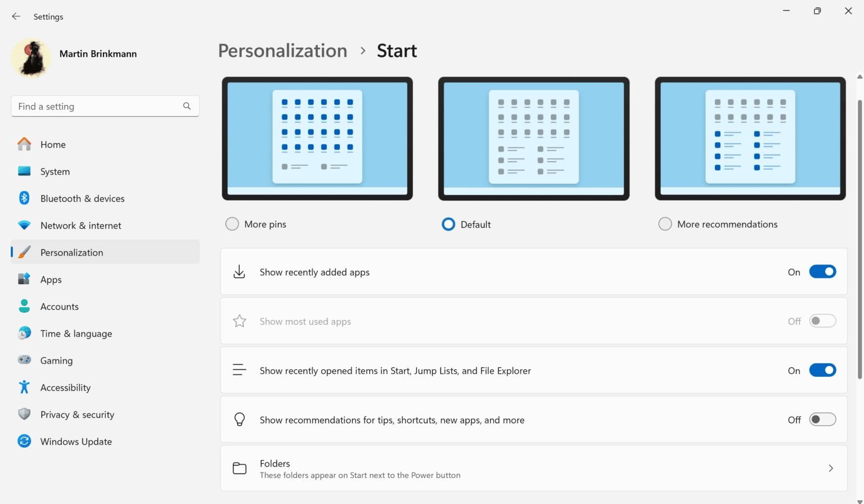Screen dimensions: 864x504
Task: Click the star icon beside Show most used apps
Action: (240, 321)
